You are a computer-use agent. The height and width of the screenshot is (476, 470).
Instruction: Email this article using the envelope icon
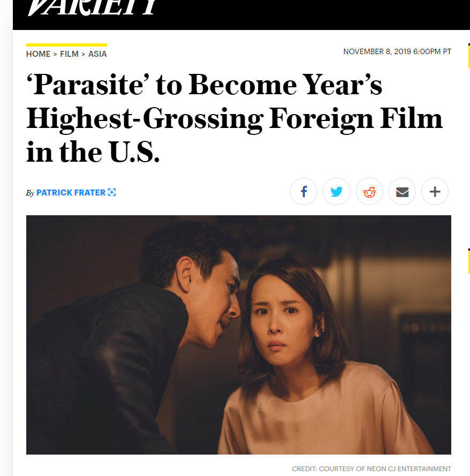tap(402, 192)
